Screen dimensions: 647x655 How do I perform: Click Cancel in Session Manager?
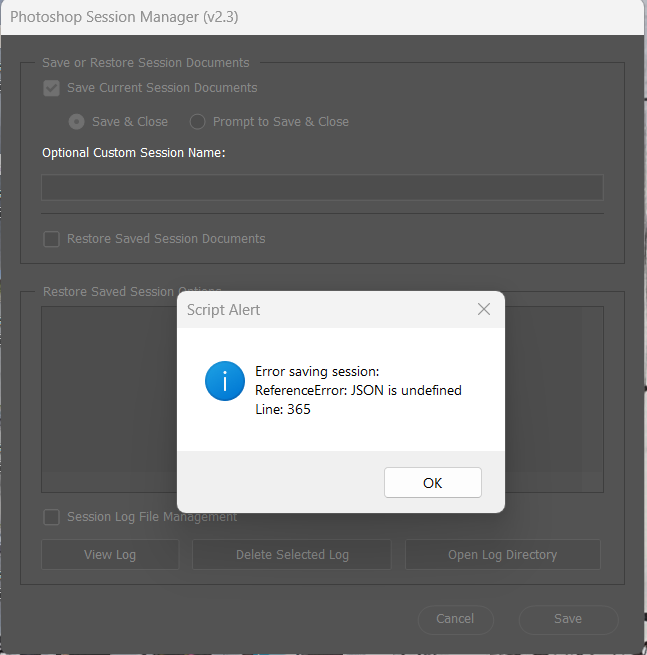pos(455,619)
